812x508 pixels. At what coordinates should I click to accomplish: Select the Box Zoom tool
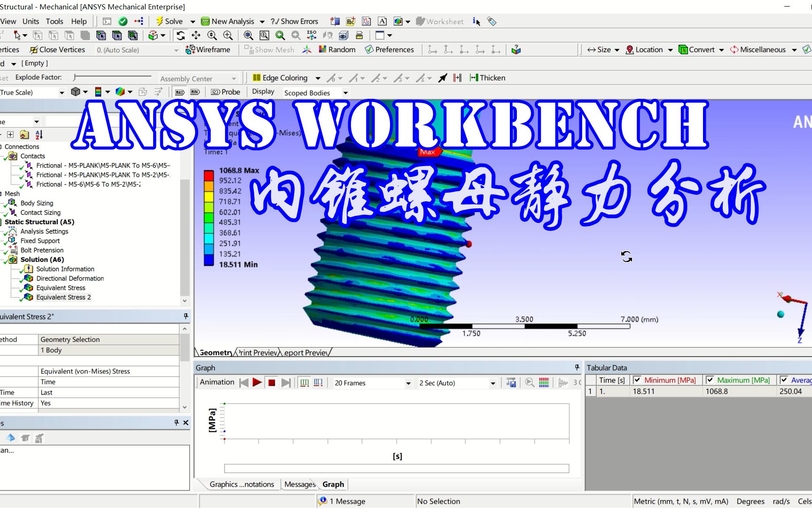click(x=264, y=35)
